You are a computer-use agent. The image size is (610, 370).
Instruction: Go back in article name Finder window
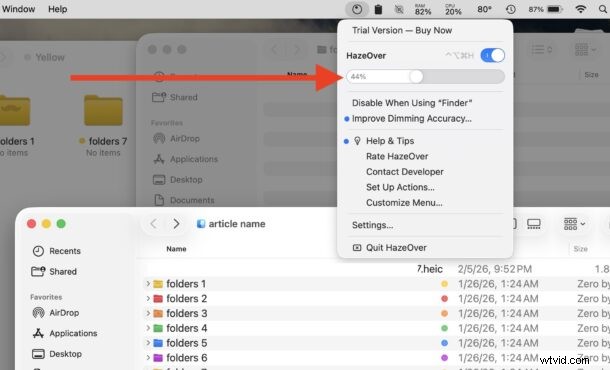[154, 224]
